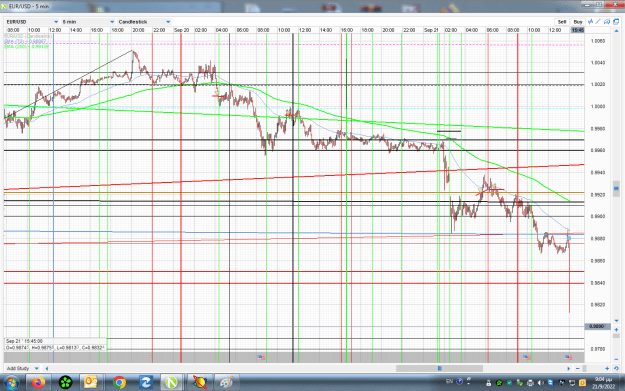Open Paint from the taskbar

[x=226, y=383]
